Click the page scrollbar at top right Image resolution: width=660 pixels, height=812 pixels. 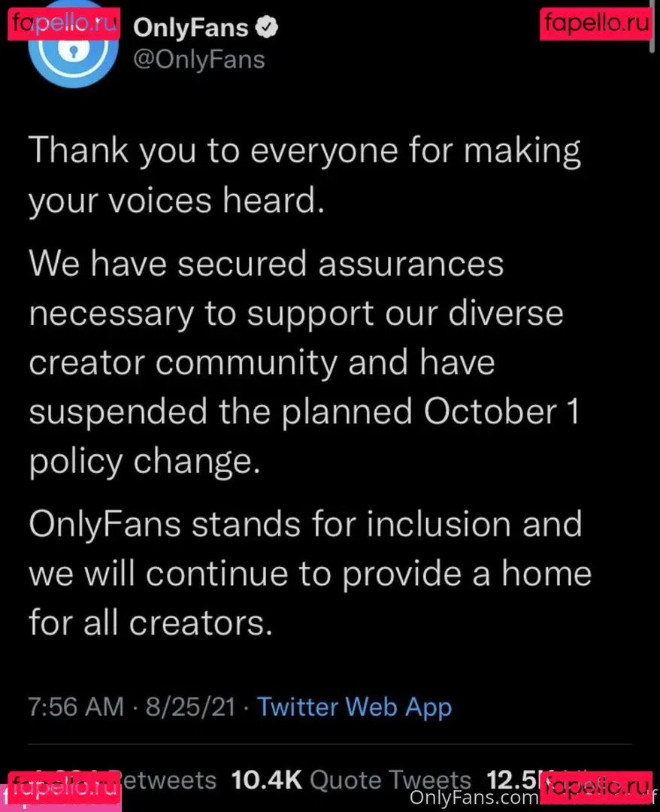click(653, 26)
